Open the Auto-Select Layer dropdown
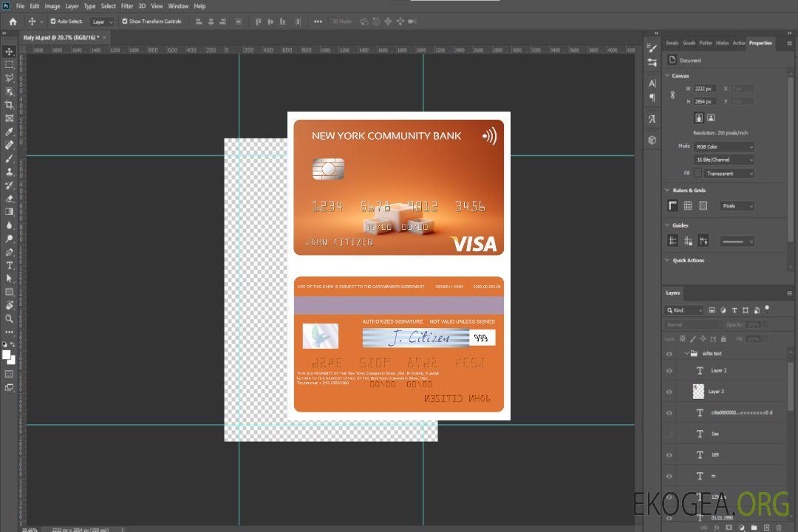This screenshot has width=798, height=532. pyautogui.click(x=102, y=21)
